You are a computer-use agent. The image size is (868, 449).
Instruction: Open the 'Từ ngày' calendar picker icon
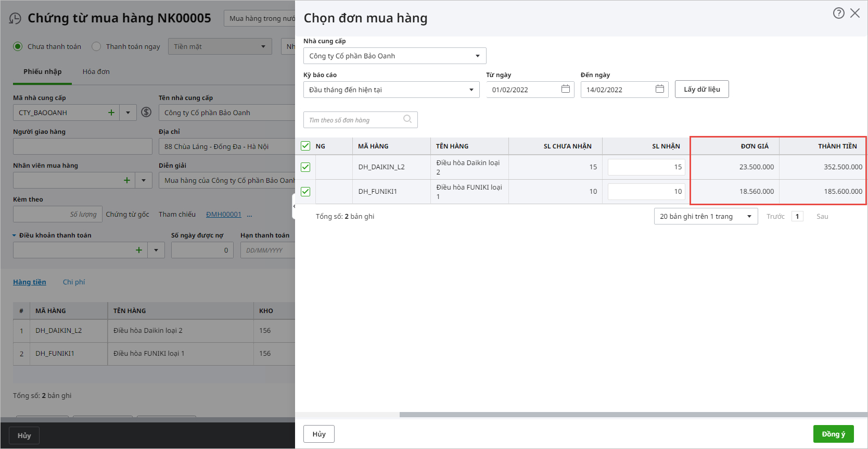tap(566, 89)
